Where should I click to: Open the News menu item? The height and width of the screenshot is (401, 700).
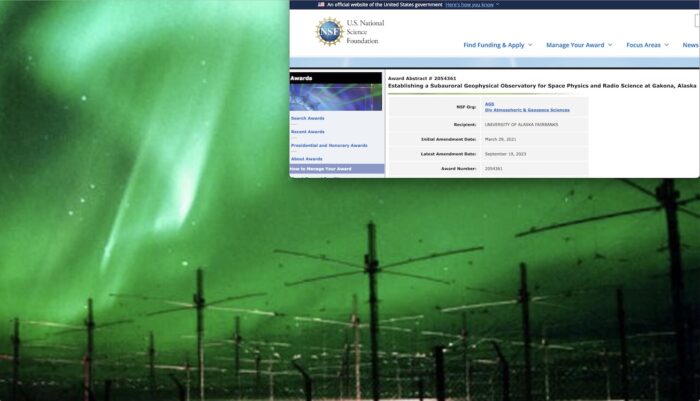pos(691,45)
